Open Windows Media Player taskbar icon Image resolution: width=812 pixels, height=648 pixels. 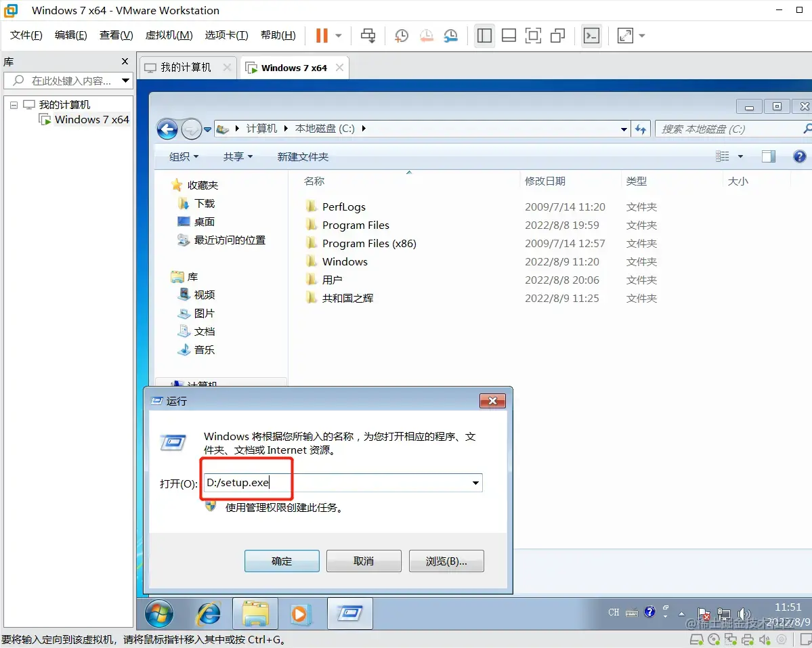point(299,614)
